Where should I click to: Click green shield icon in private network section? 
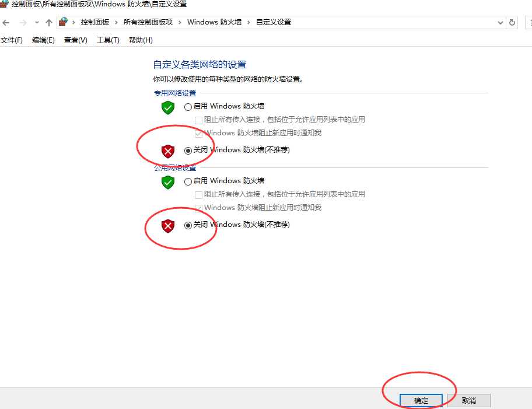pyautogui.click(x=167, y=107)
